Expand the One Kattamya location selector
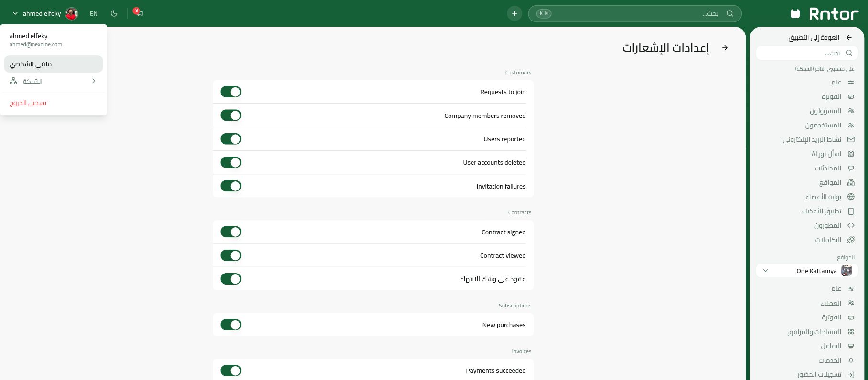This screenshot has height=380, width=868. pos(807,271)
